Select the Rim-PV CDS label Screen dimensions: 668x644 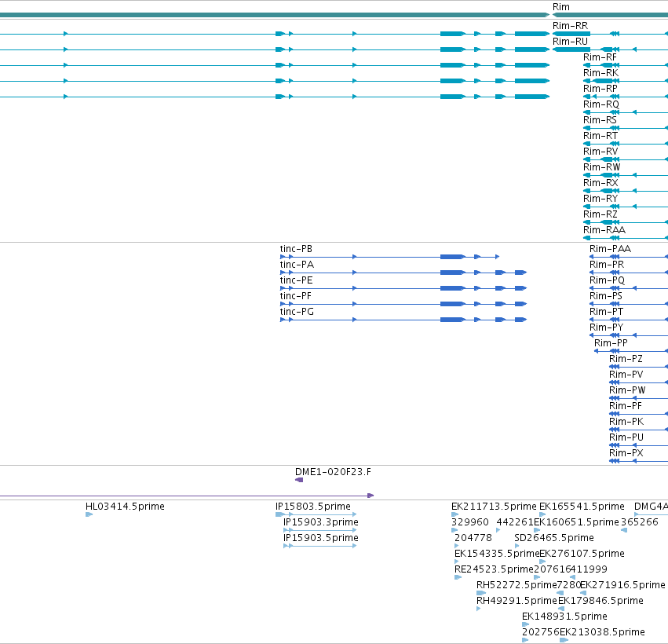(x=626, y=375)
